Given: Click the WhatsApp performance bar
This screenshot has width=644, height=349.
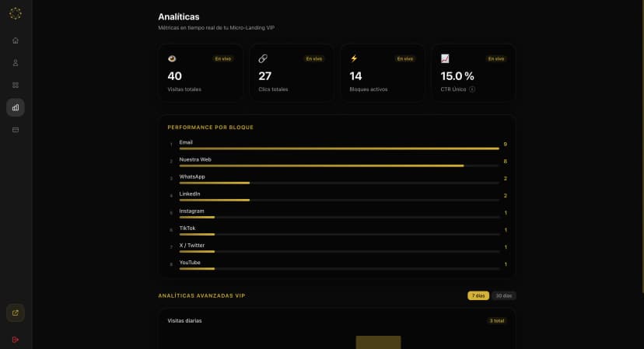Looking at the screenshot, I should 339,183.
